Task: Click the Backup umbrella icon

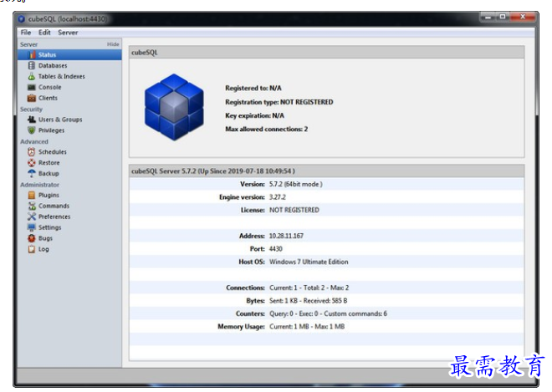Action: click(x=32, y=174)
